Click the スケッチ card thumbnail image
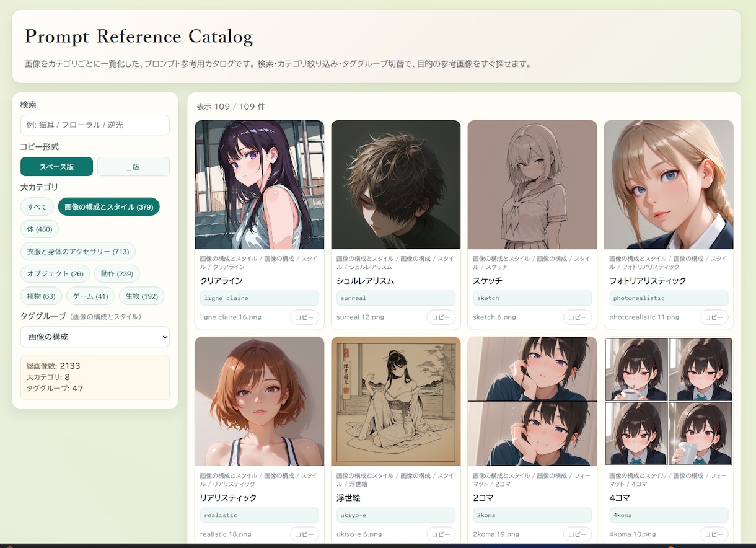The height and width of the screenshot is (548, 756). (532, 185)
